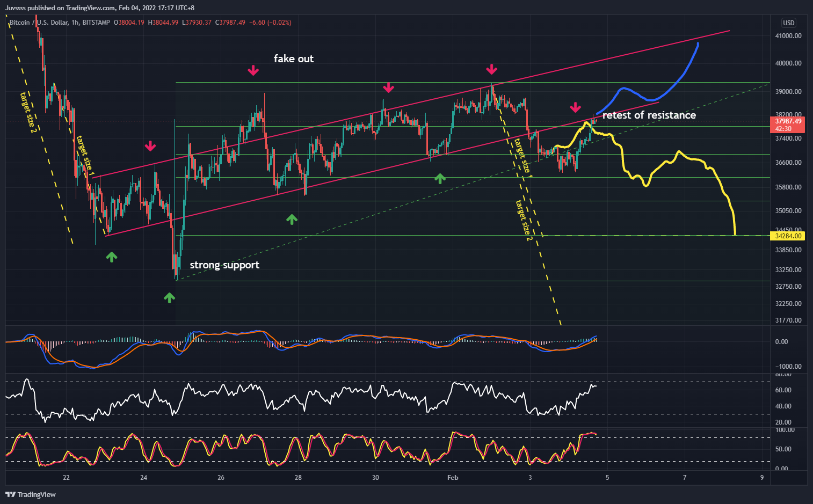Image resolution: width=813 pixels, height=504 pixels.
Task: Click the '22' date on time axis
Action: (x=66, y=478)
